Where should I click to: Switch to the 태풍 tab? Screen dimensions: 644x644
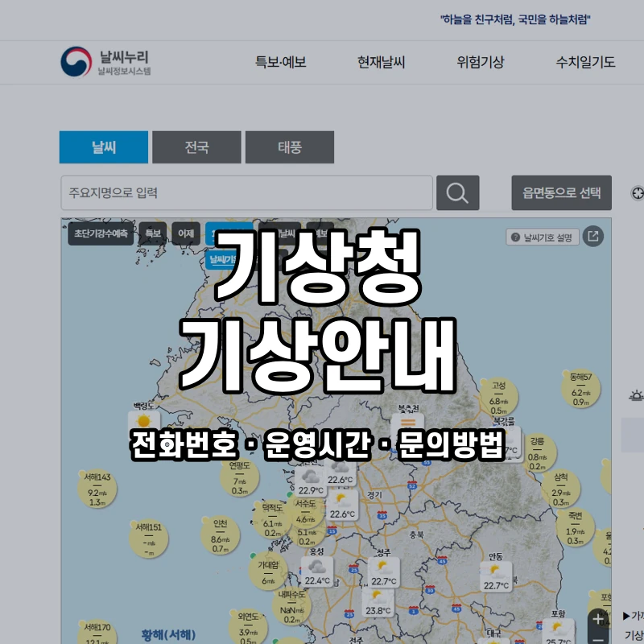click(x=290, y=147)
